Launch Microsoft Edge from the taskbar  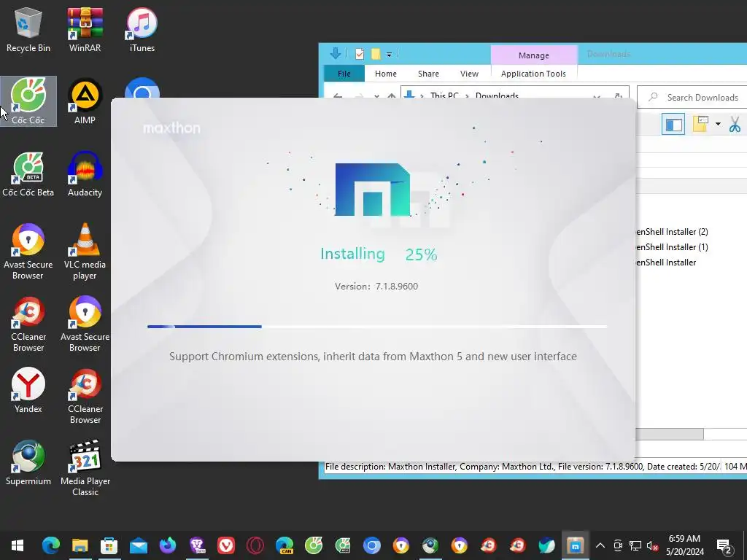point(50,545)
